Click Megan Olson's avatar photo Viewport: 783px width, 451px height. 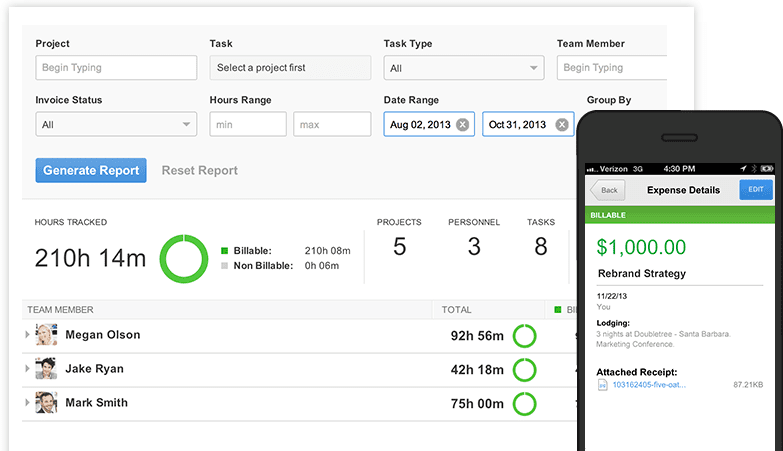[x=46, y=335]
